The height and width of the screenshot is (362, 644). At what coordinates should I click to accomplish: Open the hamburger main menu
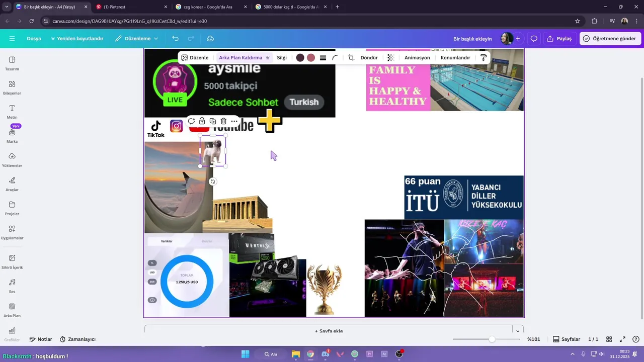tap(12, 39)
